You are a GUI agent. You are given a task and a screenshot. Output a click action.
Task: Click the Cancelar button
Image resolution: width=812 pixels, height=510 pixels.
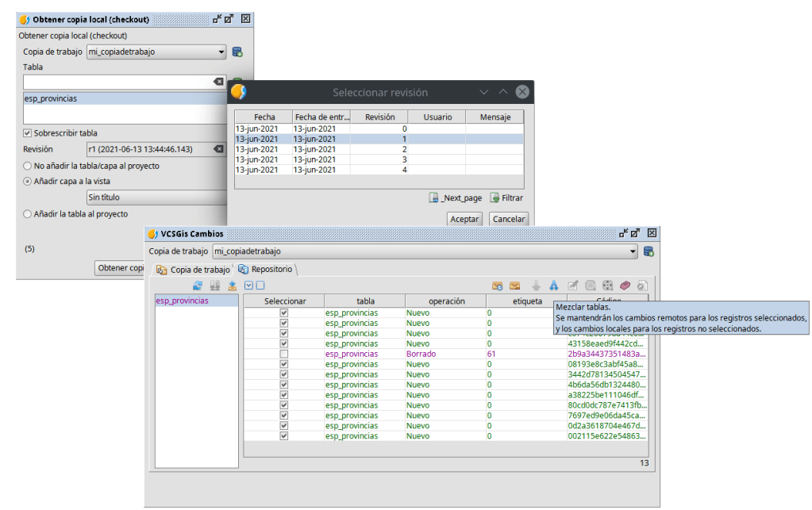click(x=509, y=219)
